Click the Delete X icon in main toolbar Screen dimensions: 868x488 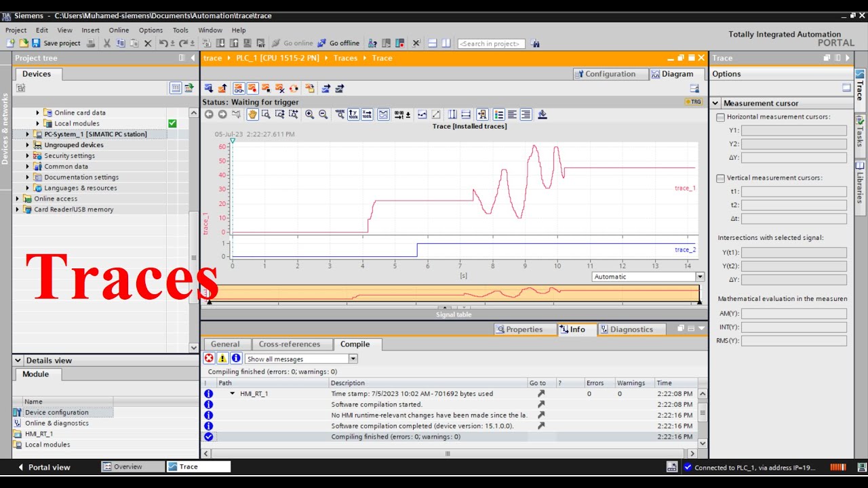(x=148, y=43)
